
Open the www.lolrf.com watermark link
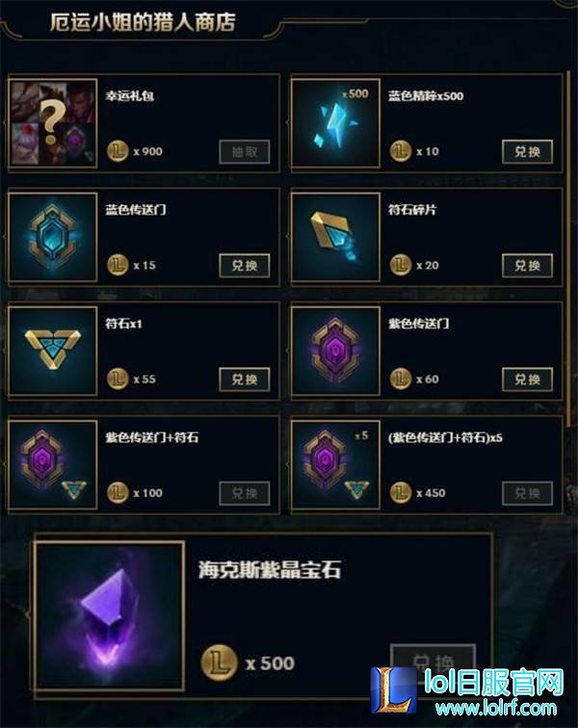[496, 708]
